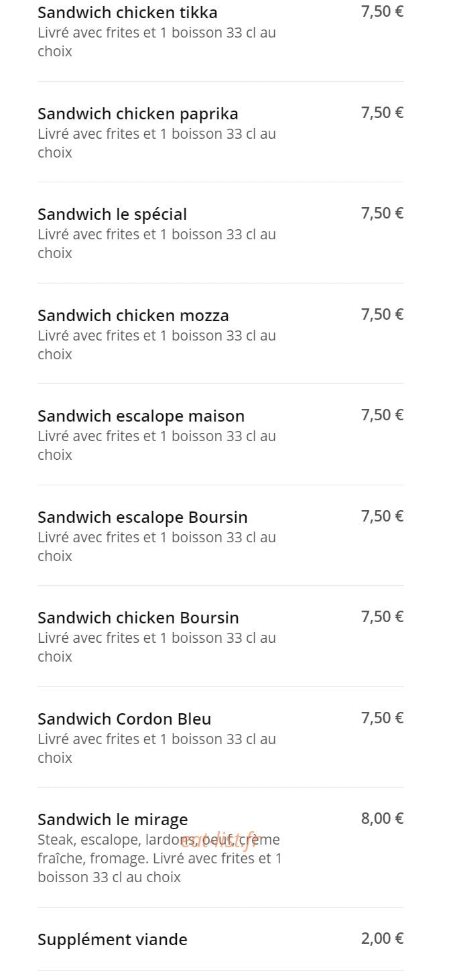Viewport: 455px width, 980px height.
Task: Click the 2,00 € supplément price
Action: pos(382,938)
